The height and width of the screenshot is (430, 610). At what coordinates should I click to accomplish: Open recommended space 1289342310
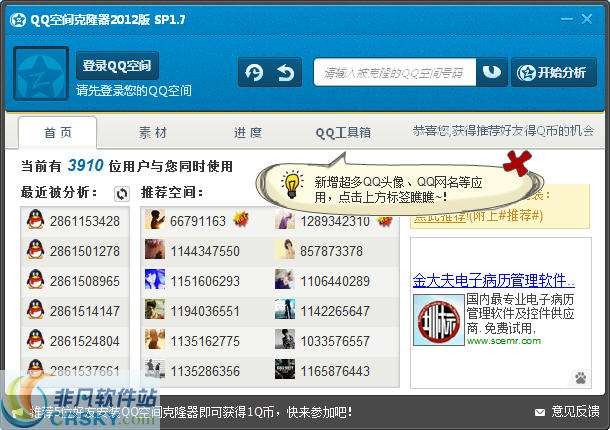click(335, 221)
